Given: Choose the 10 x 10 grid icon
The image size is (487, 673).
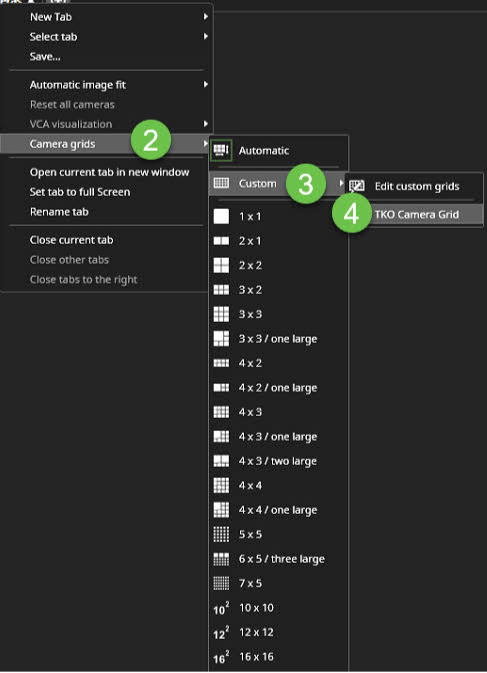Looking at the screenshot, I should tap(221, 608).
